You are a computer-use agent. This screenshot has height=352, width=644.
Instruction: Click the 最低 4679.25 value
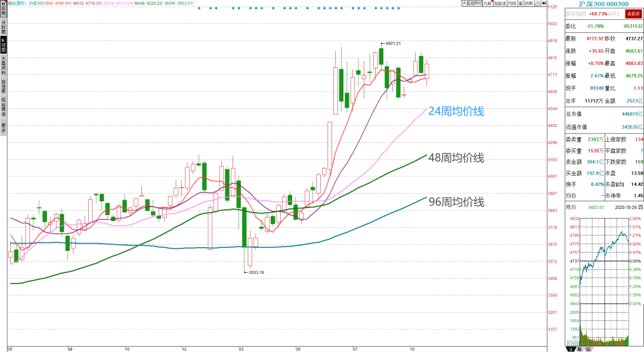tap(634, 76)
